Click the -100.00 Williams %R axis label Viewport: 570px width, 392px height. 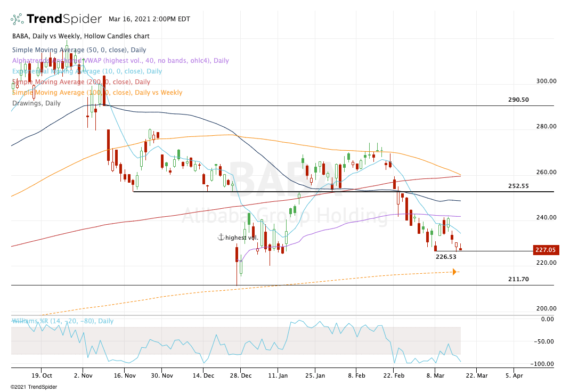point(542,364)
